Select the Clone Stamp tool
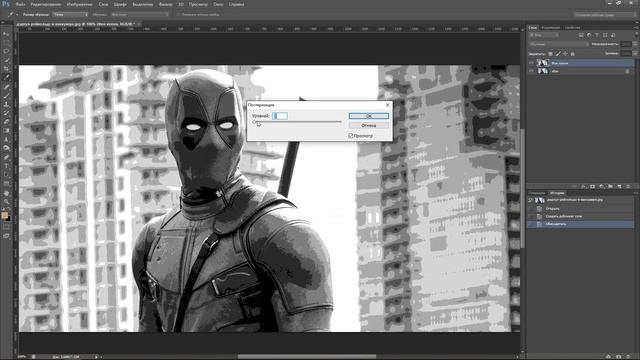 tap(6, 104)
